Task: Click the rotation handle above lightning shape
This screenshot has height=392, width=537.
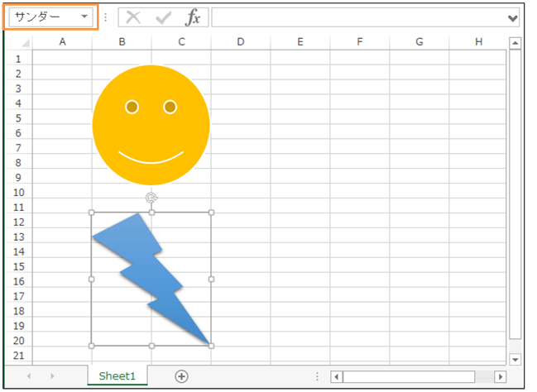Action: pos(151,197)
